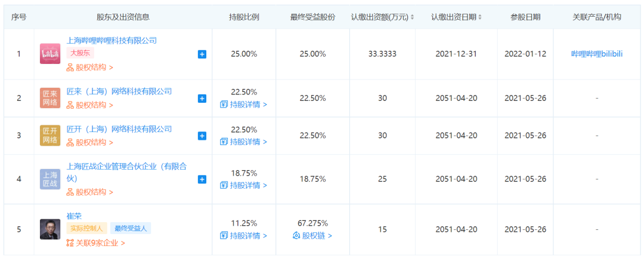Viewport: 644px width, 261px height.
Task: Click the 关联产品/机构 column header
Action: click(597, 17)
